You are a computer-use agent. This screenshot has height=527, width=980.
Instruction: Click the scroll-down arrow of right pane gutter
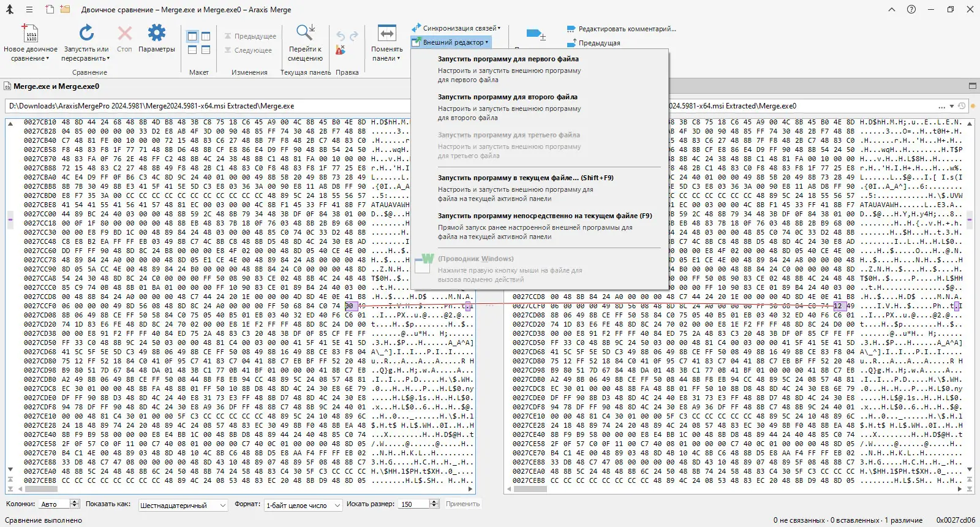pyautogui.click(x=970, y=469)
